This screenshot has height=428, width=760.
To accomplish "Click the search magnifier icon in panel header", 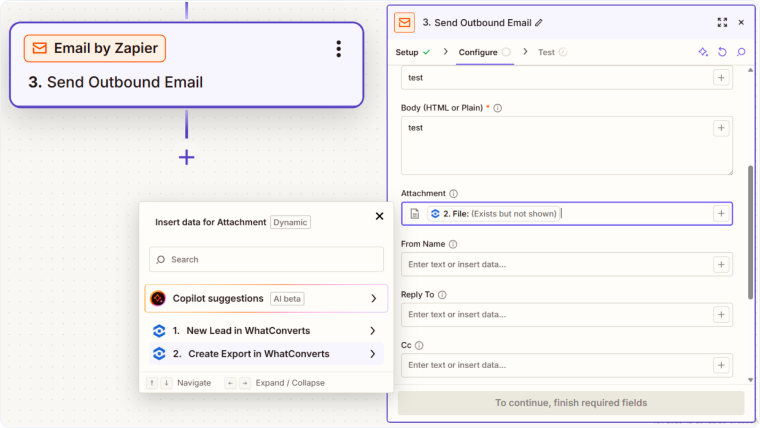I will tap(741, 52).
